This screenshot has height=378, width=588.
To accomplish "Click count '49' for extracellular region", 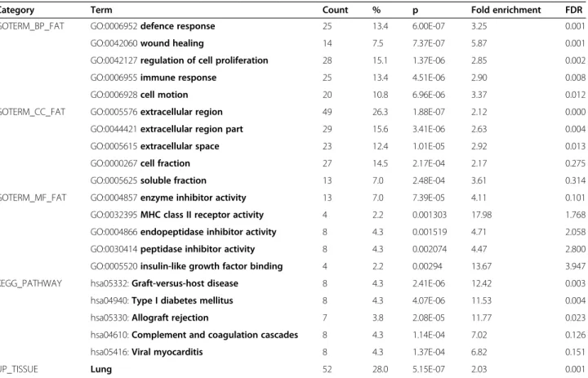I will pyautogui.click(x=327, y=112).
